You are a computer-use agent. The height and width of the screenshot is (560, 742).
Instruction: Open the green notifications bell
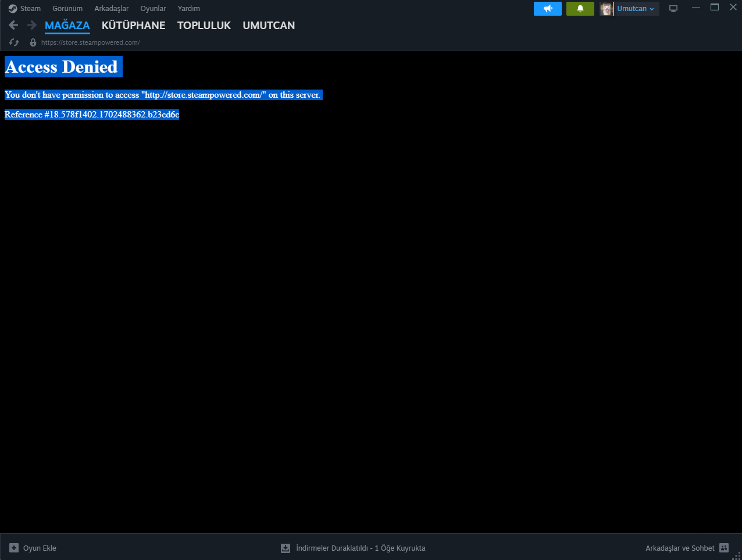point(580,9)
